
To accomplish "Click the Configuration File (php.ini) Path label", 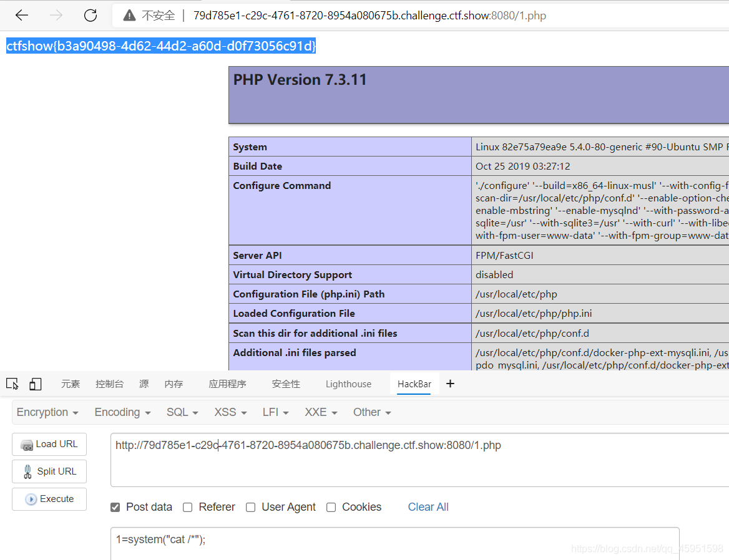I will [309, 294].
